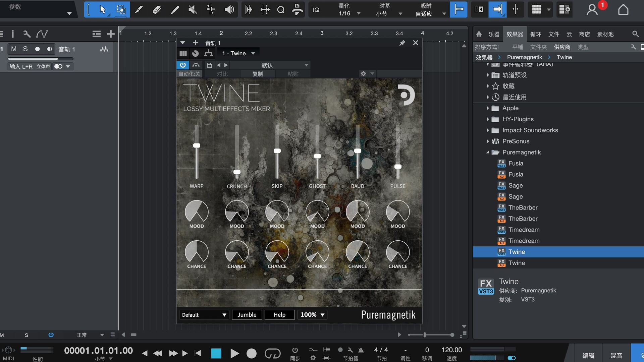The width and height of the screenshot is (644, 362).
Task: Select the Split knife tool
Action: point(138,9)
